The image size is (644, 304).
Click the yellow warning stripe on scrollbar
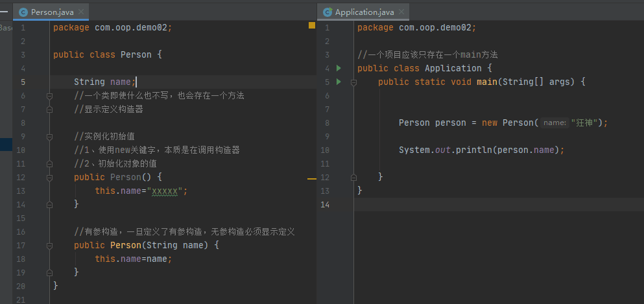click(311, 178)
